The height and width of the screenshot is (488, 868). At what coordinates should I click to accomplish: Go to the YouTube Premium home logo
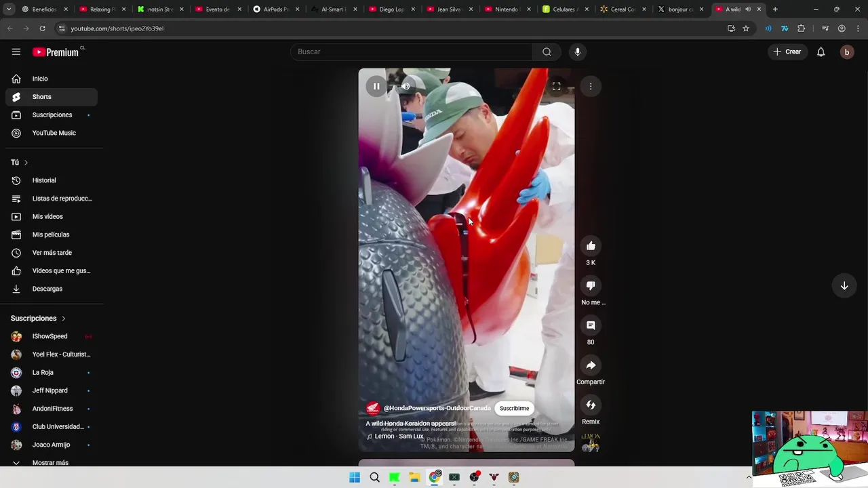(57, 52)
